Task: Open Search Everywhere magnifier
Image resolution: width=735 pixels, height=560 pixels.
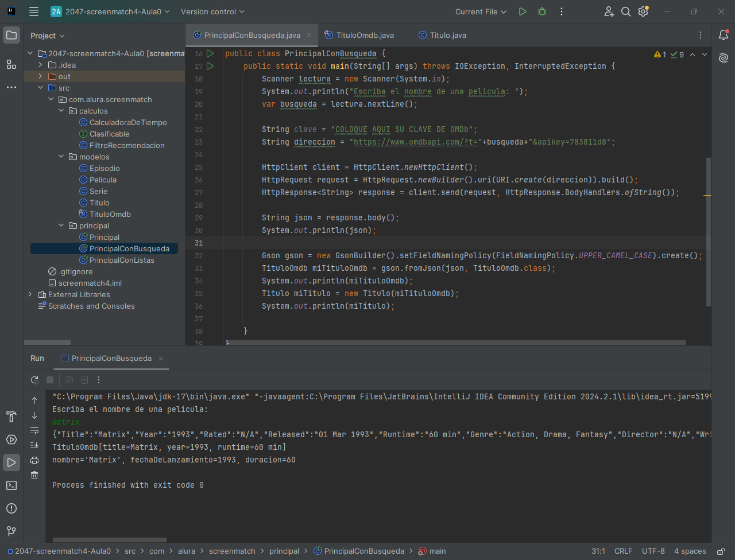Action: coord(626,11)
